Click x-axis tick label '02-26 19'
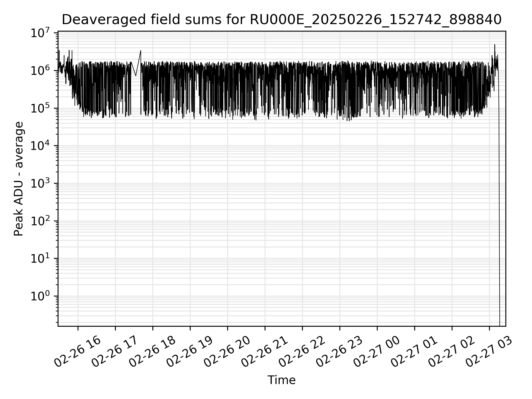This screenshot has height=399, width=532. (190, 352)
